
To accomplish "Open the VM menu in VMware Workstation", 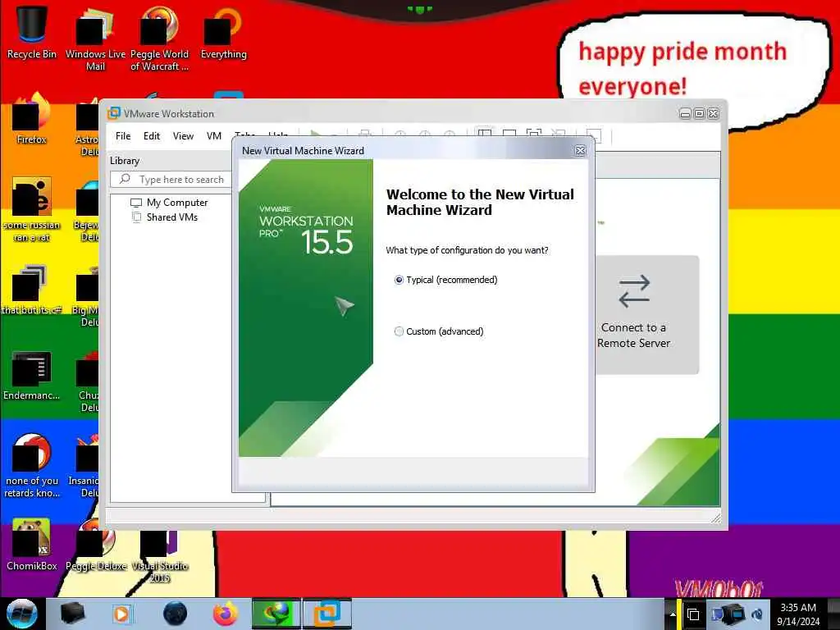I will [x=214, y=136].
